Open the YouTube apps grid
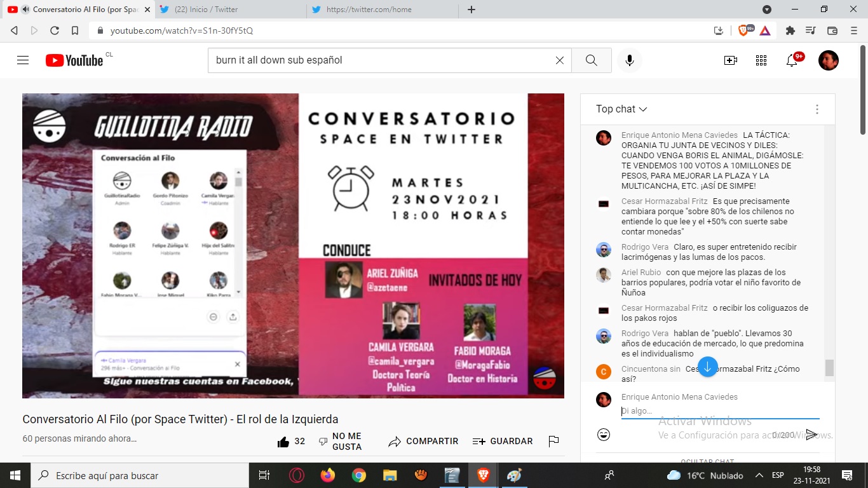868x488 pixels. tap(761, 60)
